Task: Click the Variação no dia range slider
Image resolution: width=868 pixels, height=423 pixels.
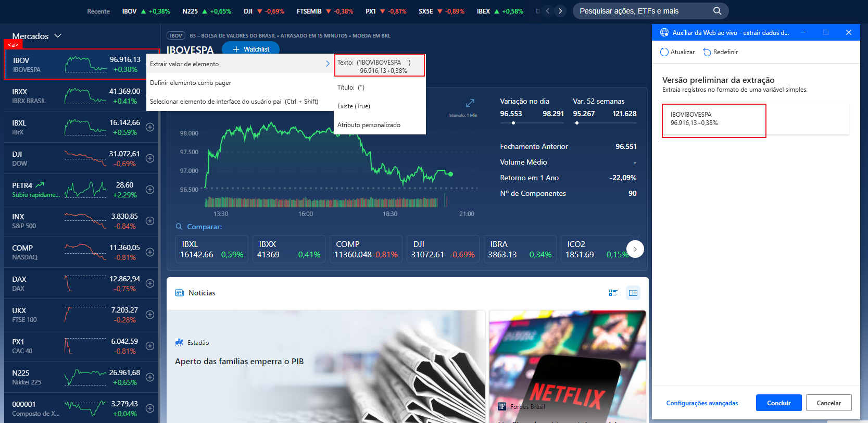Action: (532, 123)
